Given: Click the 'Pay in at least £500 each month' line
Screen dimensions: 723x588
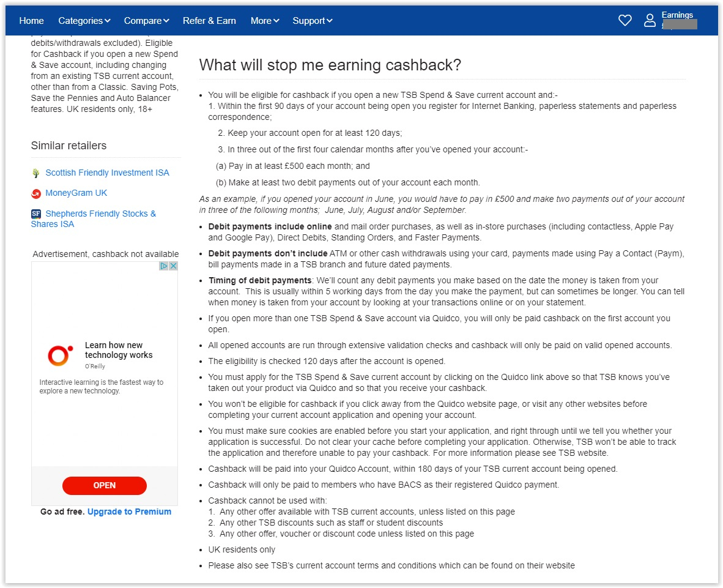Looking at the screenshot, I should [293, 166].
